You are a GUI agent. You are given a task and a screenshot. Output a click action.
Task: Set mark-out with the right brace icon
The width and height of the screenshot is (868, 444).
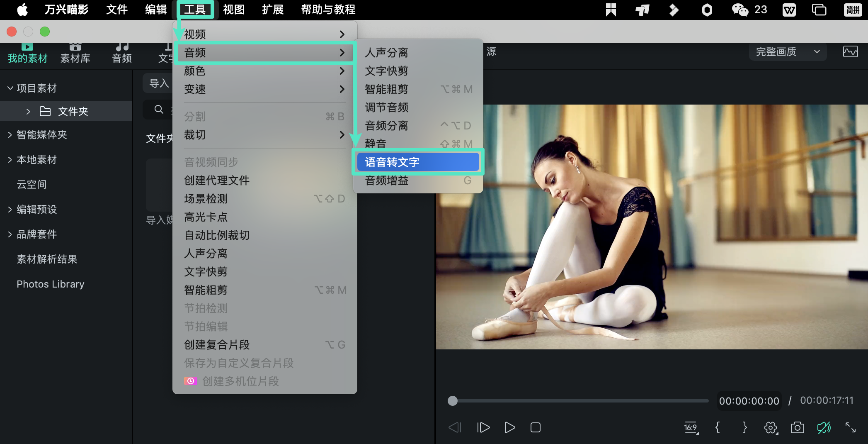[744, 427]
